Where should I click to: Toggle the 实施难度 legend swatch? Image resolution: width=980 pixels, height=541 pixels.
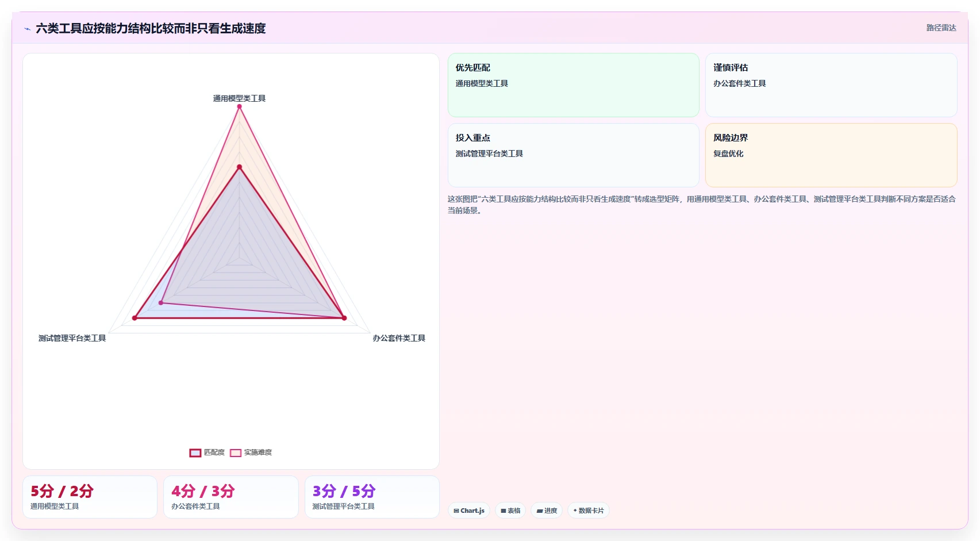236,453
